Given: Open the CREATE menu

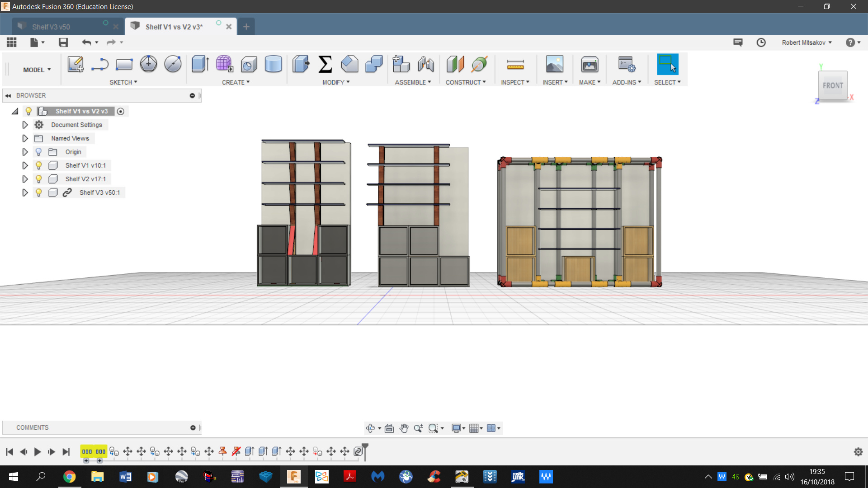Looking at the screenshot, I should coord(236,82).
